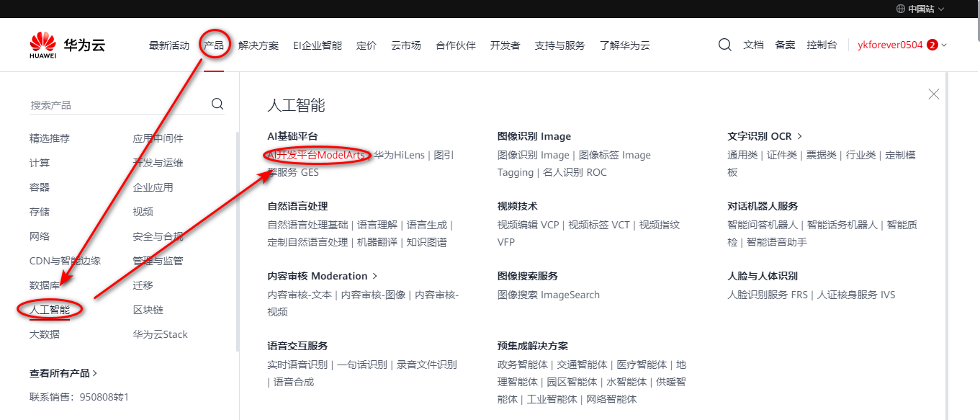The height and width of the screenshot is (420, 980).
Task: Select 华为云Stack category
Action: click(x=160, y=334)
